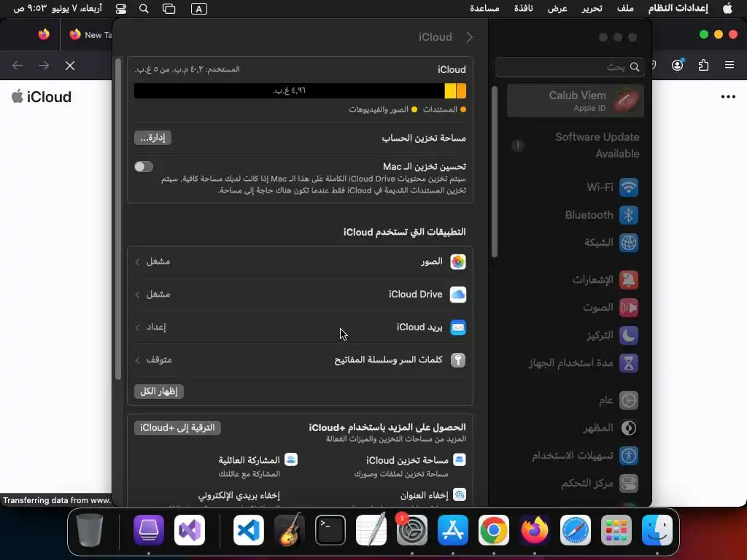This screenshot has height=560, width=747.
Task: Open إعدادات النظام menu in menu bar
Action: pos(678,9)
